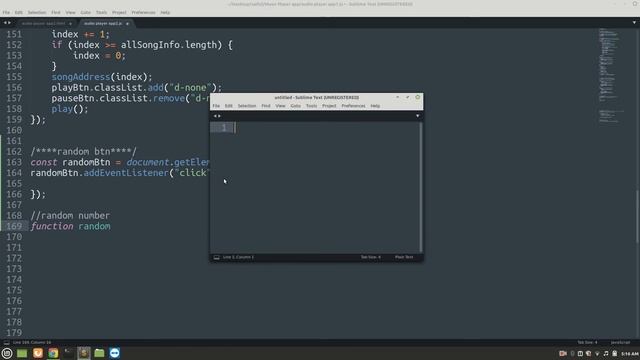Open Goto menu in untitled window
Viewport: 640px width, 360px height.
tap(296, 106)
